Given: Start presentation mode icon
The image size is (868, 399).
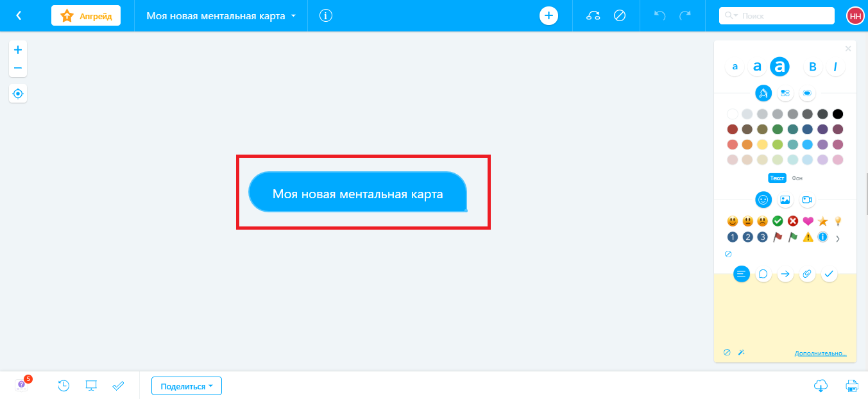Looking at the screenshot, I should pyautogui.click(x=91, y=386).
